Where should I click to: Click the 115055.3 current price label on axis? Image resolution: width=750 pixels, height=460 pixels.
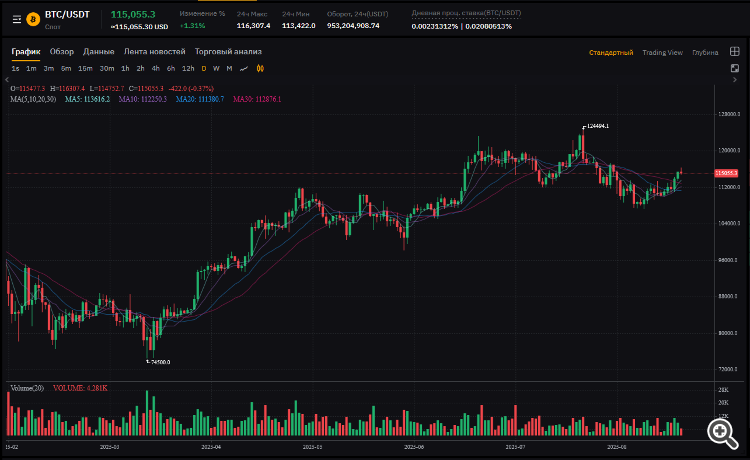click(x=727, y=173)
